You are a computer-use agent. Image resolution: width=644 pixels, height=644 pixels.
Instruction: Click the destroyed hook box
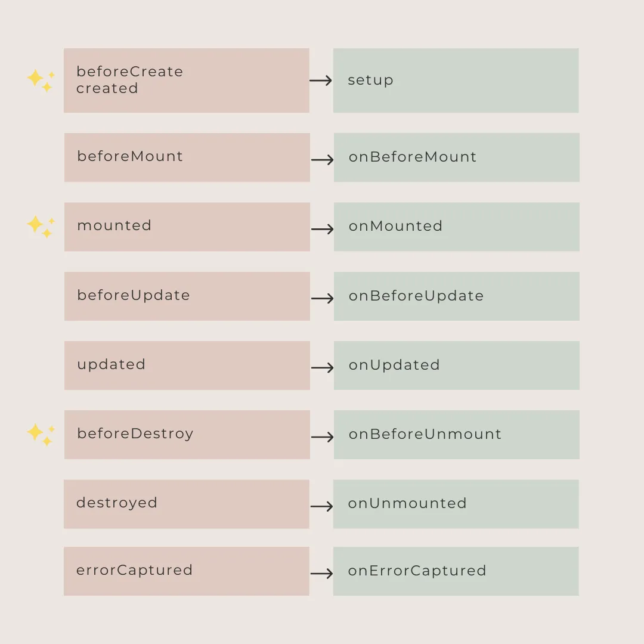pos(187,504)
